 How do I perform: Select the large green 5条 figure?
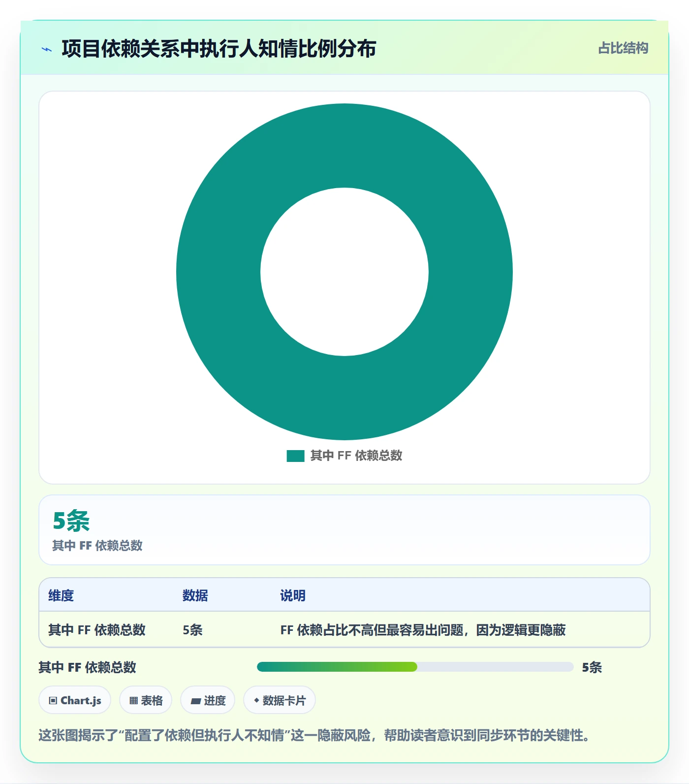click(x=71, y=521)
